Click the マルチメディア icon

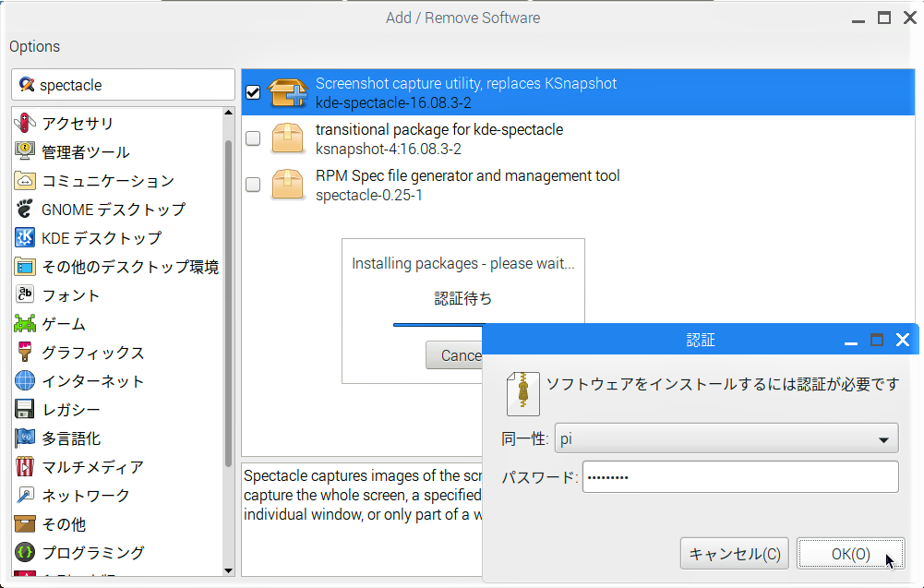click(x=25, y=467)
